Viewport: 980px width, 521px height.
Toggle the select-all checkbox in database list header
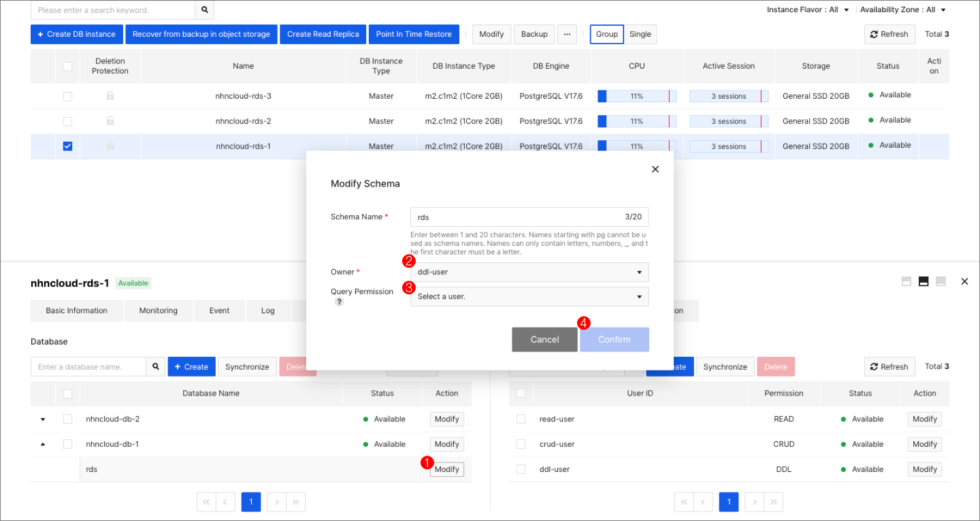point(67,393)
